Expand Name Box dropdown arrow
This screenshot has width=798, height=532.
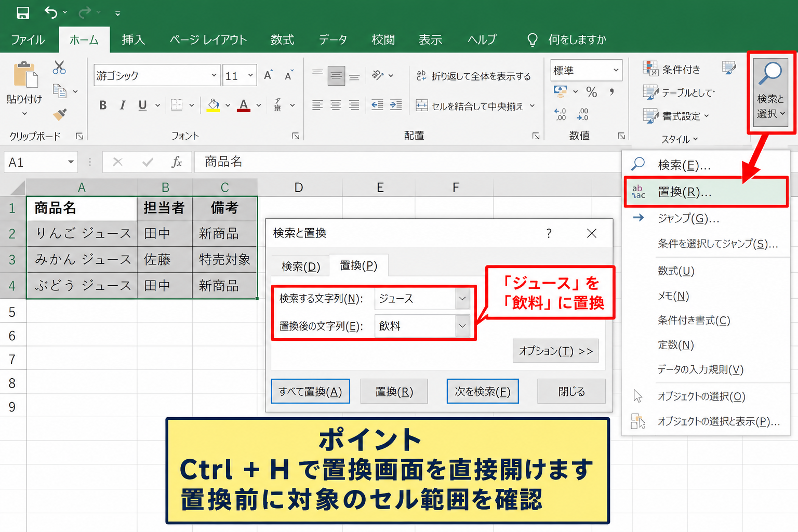(71, 162)
